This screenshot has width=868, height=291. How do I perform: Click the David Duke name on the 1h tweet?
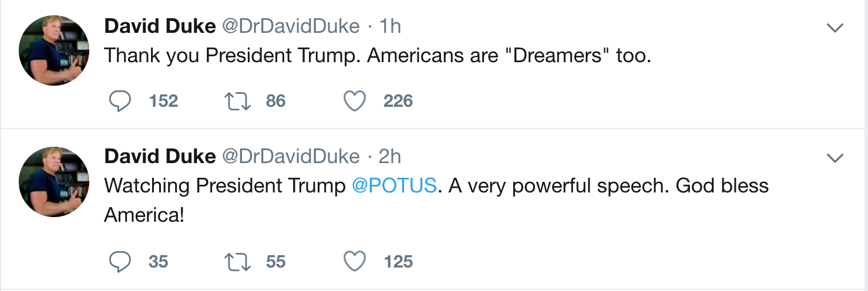pos(160,26)
